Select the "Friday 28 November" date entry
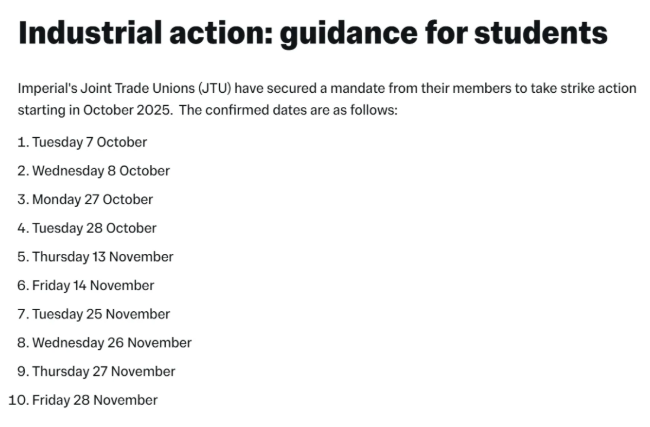Viewport: 650px width, 427px height. (x=94, y=400)
